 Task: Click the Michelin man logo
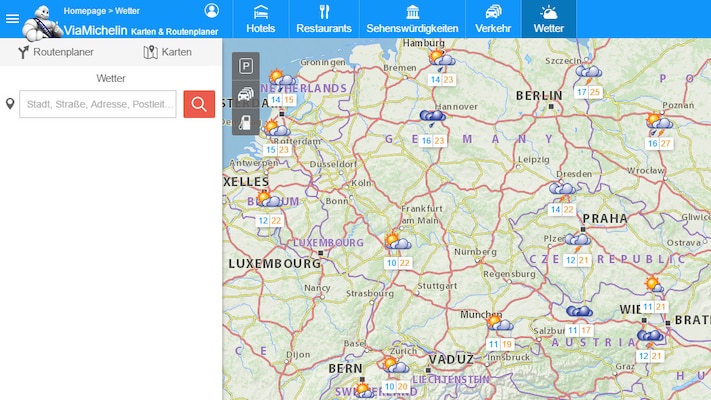(x=41, y=23)
